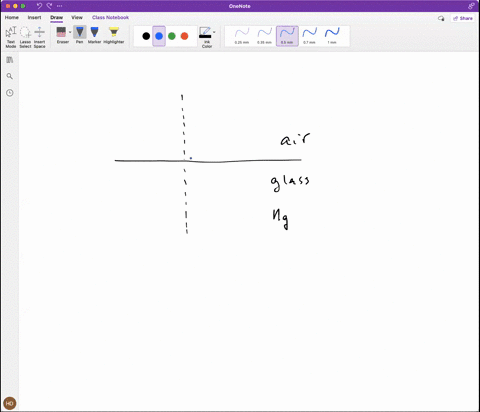Select the Text Mode tool
Viewport: 480px width, 412px height.
tap(11, 37)
